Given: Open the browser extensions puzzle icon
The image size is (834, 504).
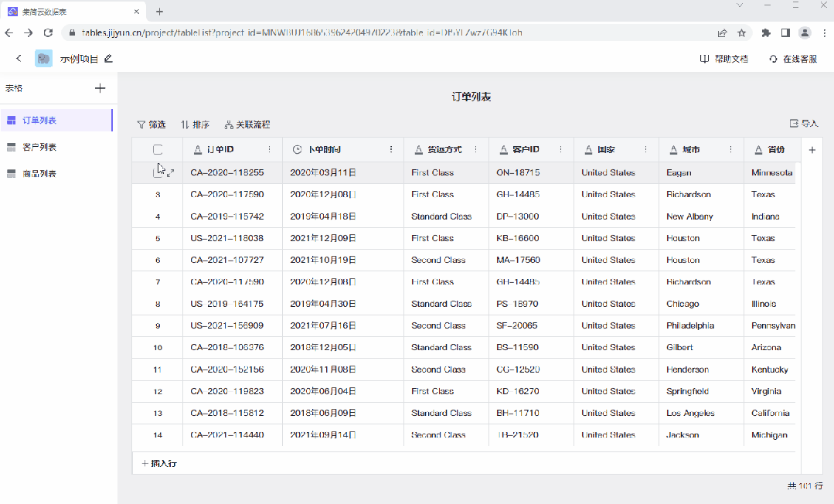Looking at the screenshot, I should click(766, 33).
